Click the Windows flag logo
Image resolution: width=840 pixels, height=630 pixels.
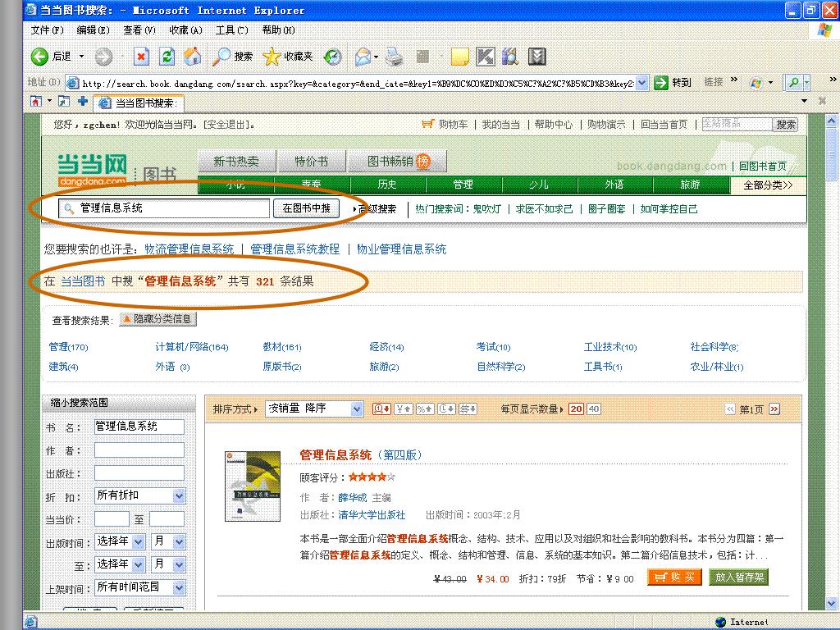coord(825,30)
